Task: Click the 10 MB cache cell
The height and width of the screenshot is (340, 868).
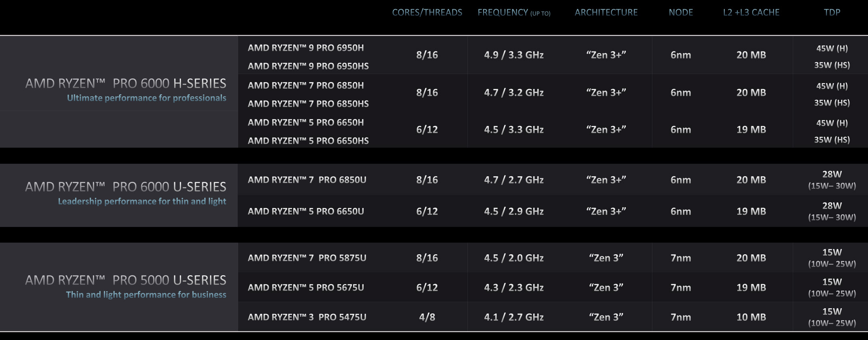Action: pos(751,317)
